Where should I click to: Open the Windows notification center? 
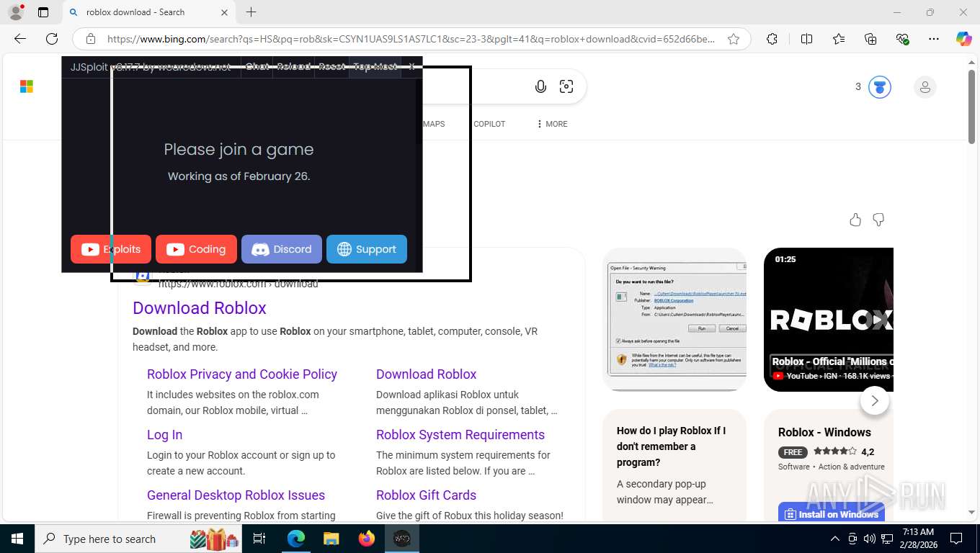[956, 539]
